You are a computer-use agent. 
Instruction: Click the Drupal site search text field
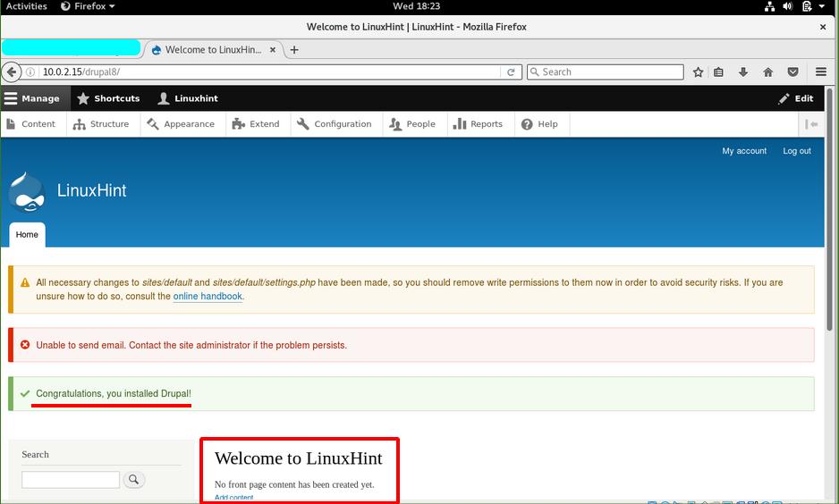71,479
